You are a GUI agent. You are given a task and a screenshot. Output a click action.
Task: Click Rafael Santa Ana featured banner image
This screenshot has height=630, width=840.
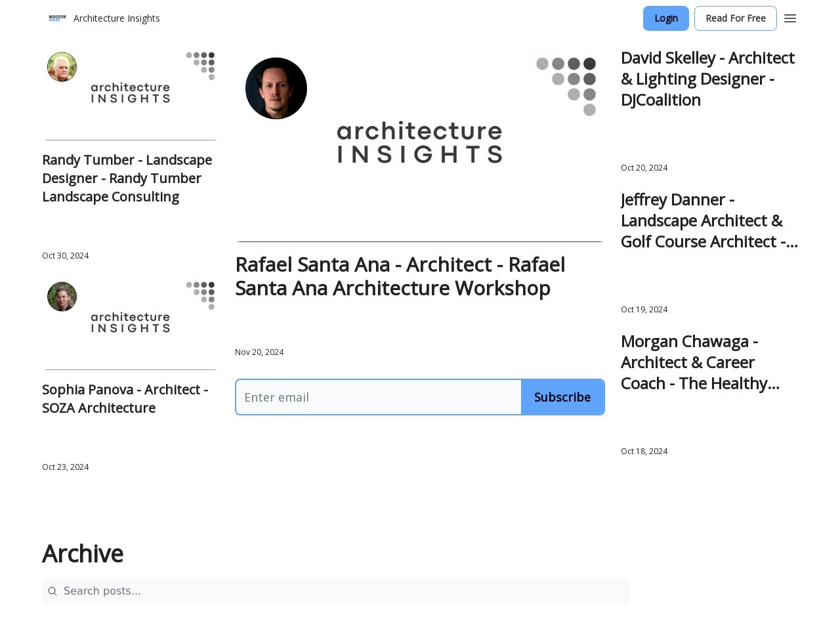point(420,146)
